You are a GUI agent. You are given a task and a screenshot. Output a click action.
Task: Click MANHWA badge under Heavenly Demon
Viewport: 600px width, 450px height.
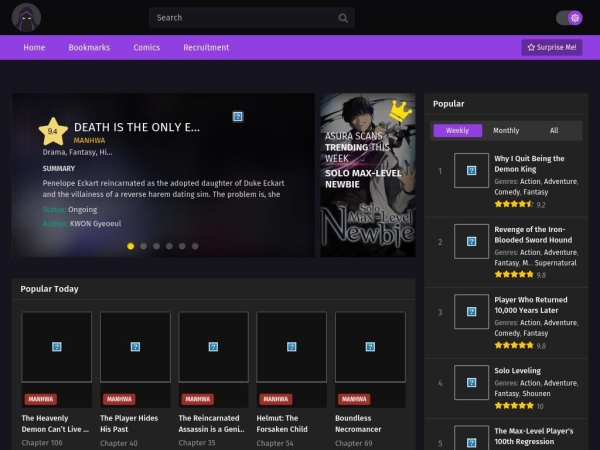pyautogui.click(x=41, y=399)
